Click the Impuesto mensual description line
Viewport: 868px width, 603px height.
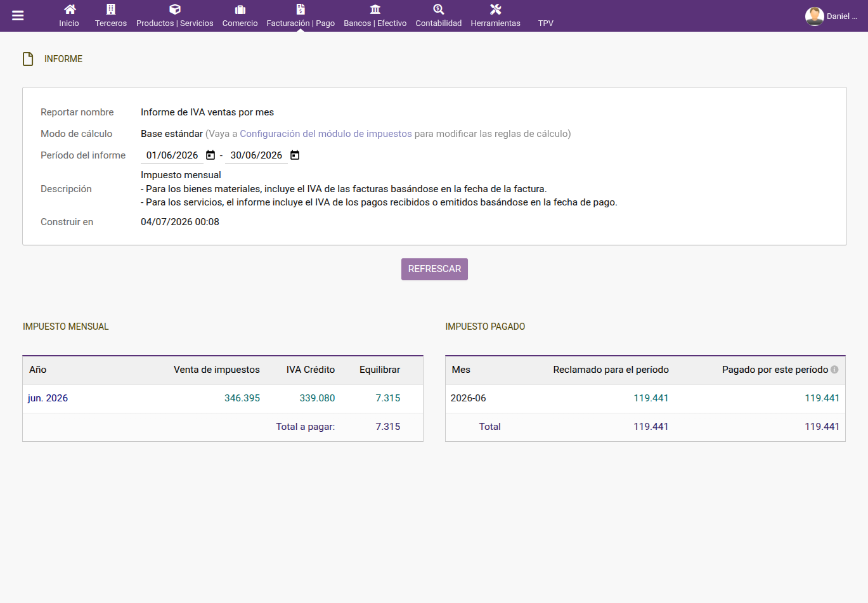coord(181,175)
